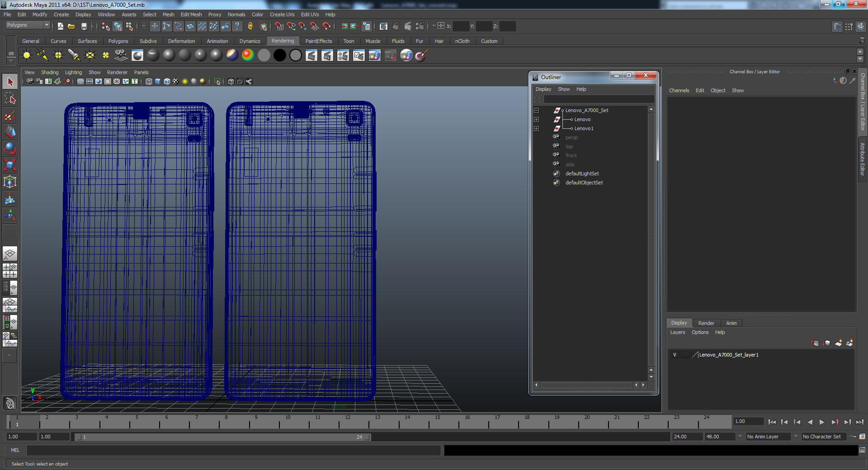Click the Open Scene folder icon

(71, 26)
